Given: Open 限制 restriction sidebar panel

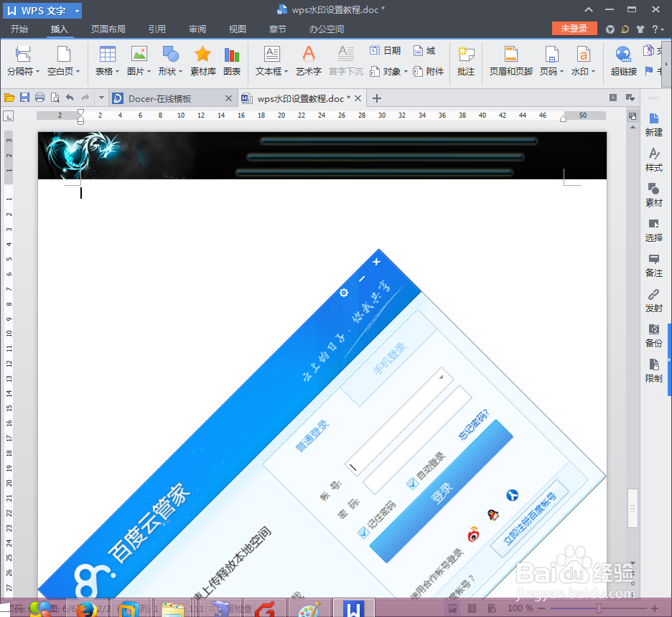Looking at the screenshot, I should pyautogui.click(x=653, y=371).
